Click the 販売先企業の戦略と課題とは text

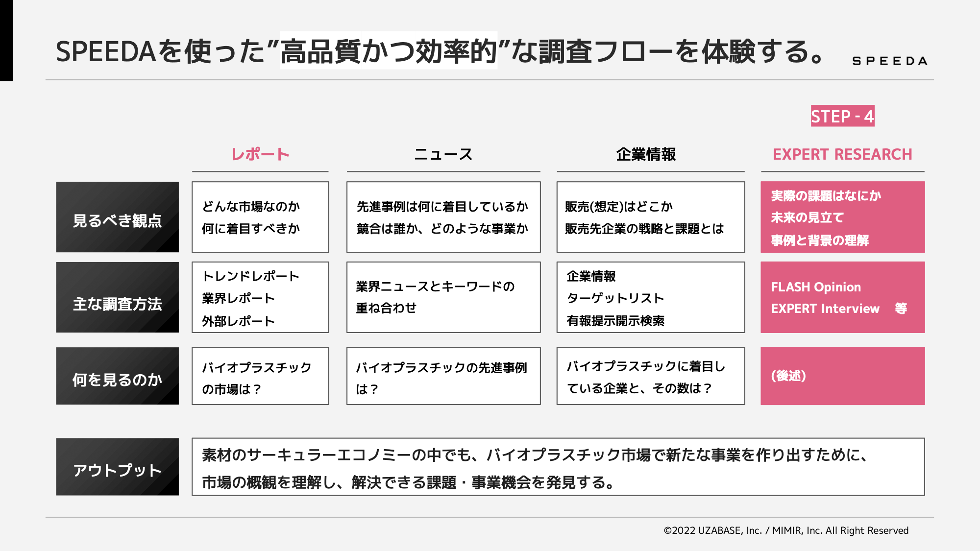click(644, 229)
